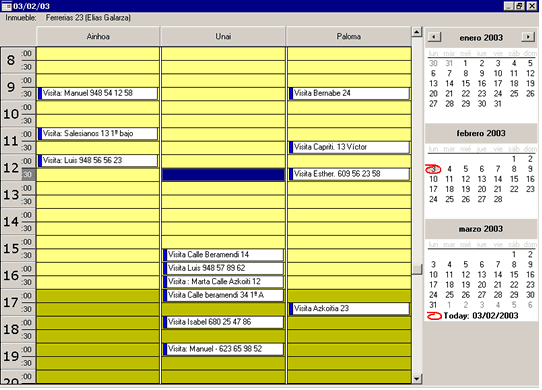The width and height of the screenshot is (542, 390).
Task: Click scroll up arrow of schedule
Action: [x=417, y=32]
